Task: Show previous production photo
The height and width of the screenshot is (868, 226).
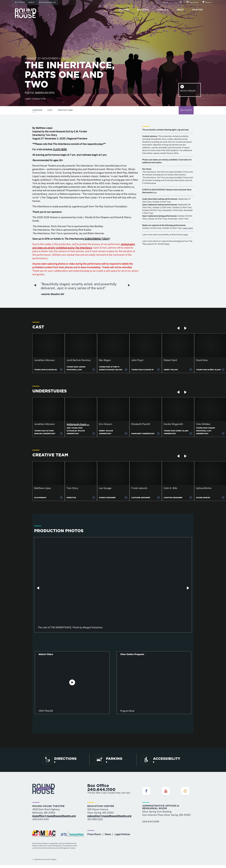Action: point(38,588)
